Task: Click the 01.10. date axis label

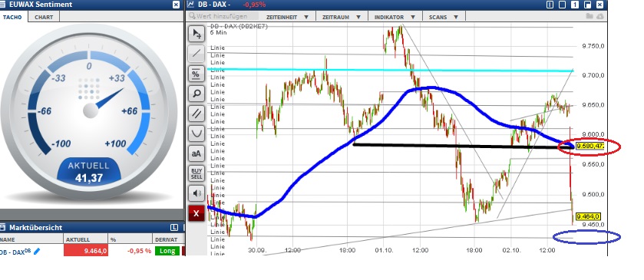Action: click(383, 250)
